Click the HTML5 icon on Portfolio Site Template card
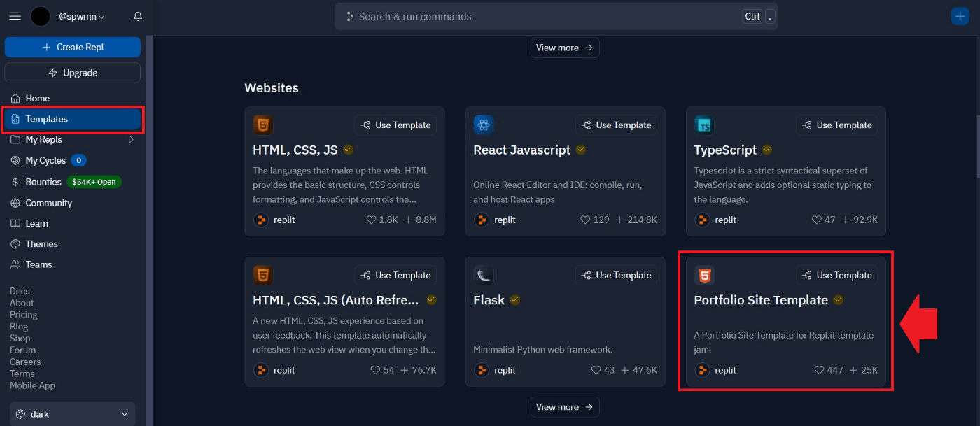This screenshot has height=426, width=980. [704, 275]
